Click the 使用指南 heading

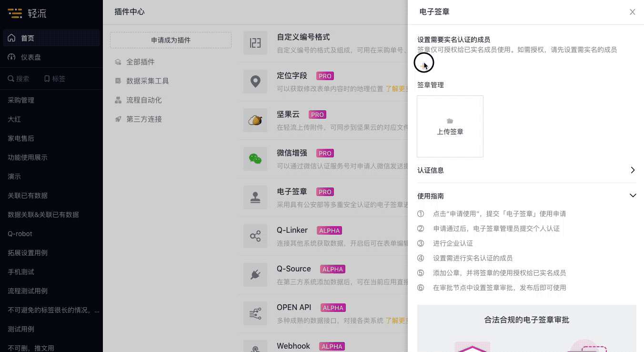pyautogui.click(x=431, y=196)
